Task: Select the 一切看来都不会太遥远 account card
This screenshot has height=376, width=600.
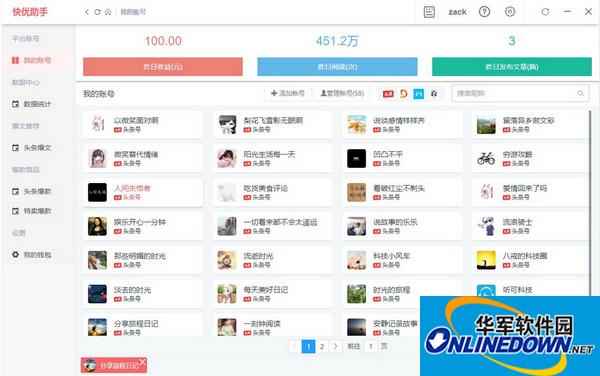Action: pyautogui.click(x=272, y=226)
